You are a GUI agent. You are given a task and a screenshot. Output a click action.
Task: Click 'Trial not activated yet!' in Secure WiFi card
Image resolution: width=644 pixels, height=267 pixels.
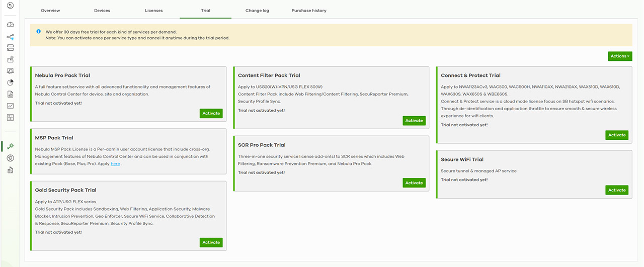click(x=464, y=180)
